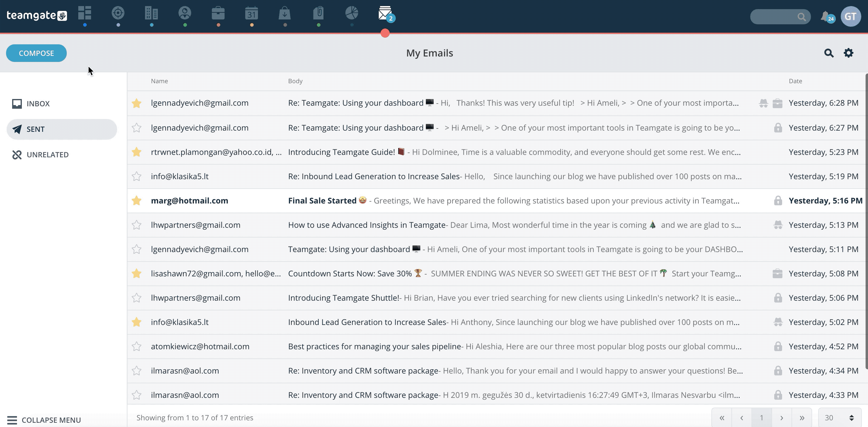
Task: Click the teamgate logo
Action: coord(37,15)
